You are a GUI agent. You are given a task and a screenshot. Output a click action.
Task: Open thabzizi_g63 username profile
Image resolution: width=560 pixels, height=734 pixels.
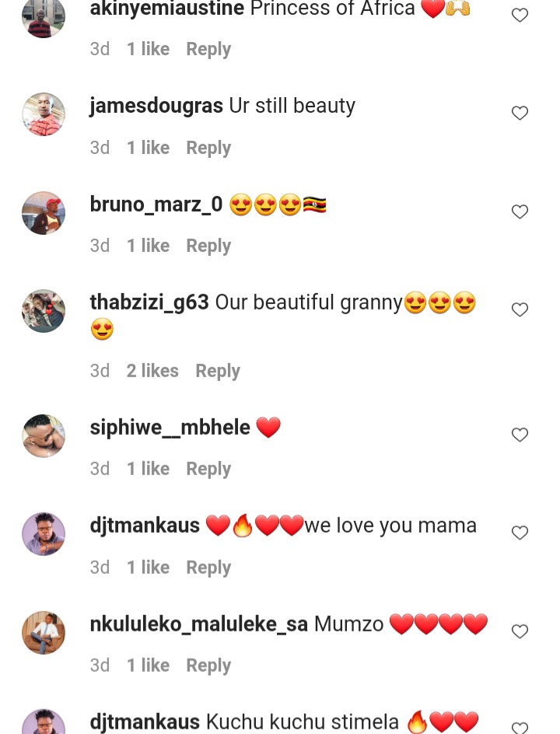pos(149,302)
